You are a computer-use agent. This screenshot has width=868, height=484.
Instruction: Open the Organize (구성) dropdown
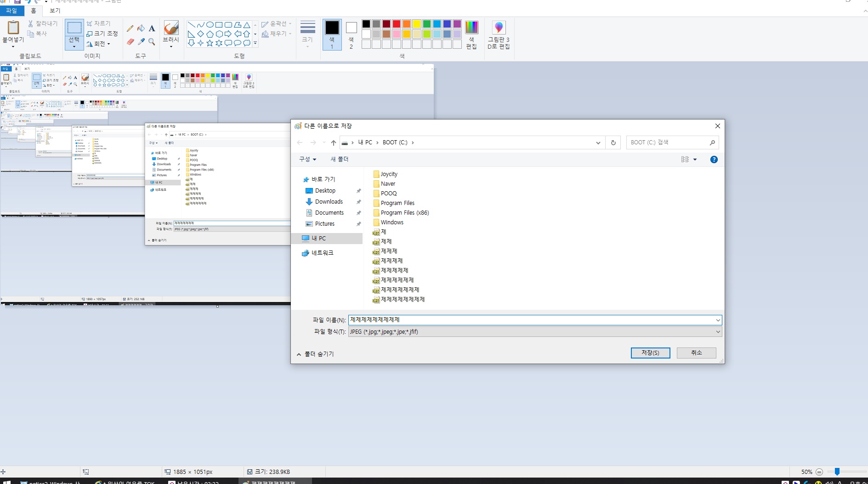pos(308,159)
